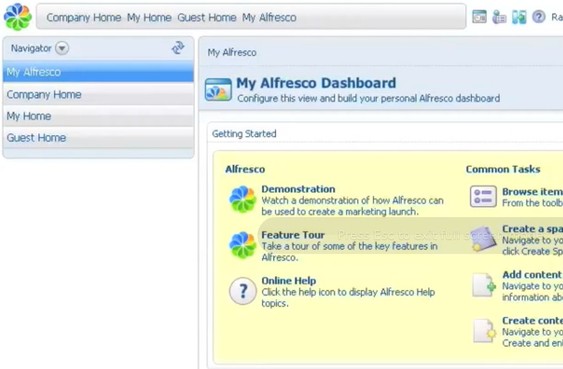Open the Add content link
The image size is (563, 369).
point(531,275)
